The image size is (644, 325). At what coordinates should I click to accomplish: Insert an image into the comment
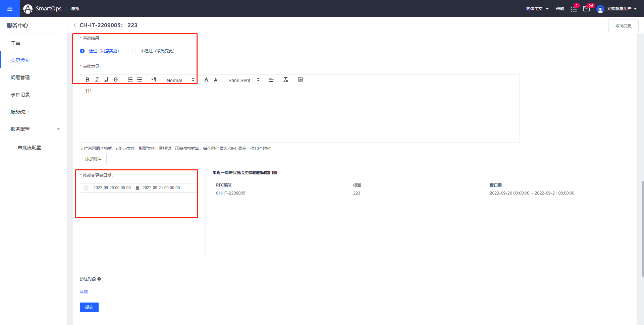pos(300,79)
